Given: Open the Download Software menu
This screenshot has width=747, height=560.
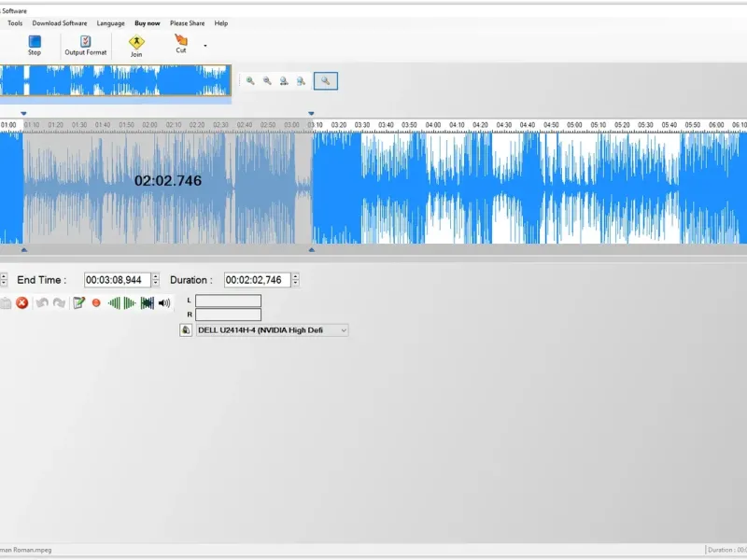Looking at the screenshot, I should (x=60, y=23).
